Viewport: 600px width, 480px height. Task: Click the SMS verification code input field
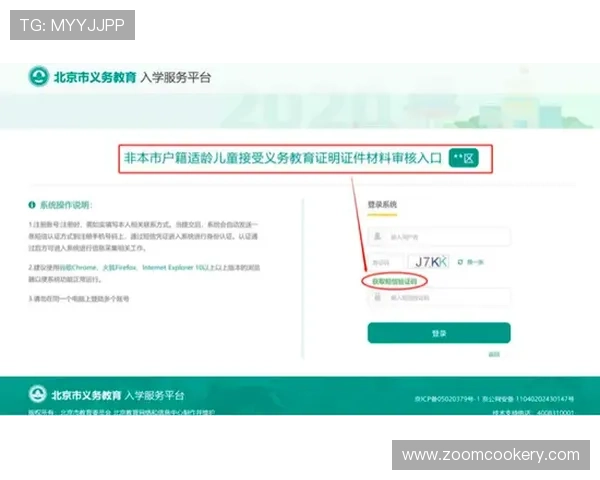(x=439, y=297)
